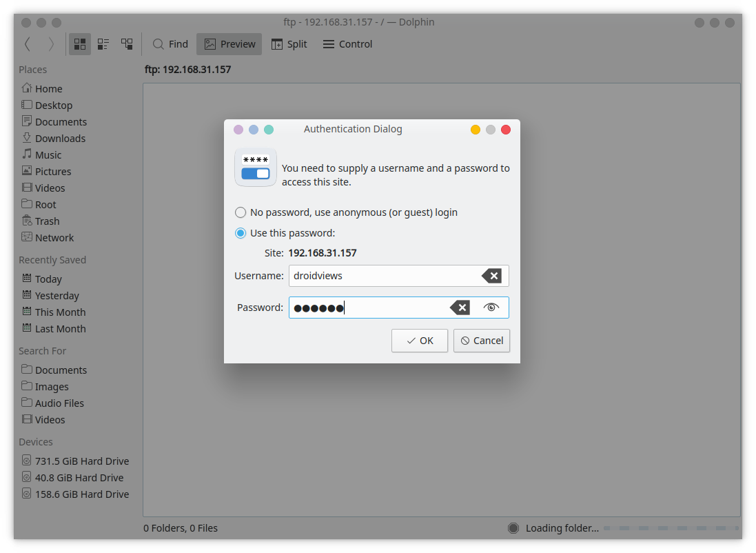Clear the Username field

pos(492,276)
